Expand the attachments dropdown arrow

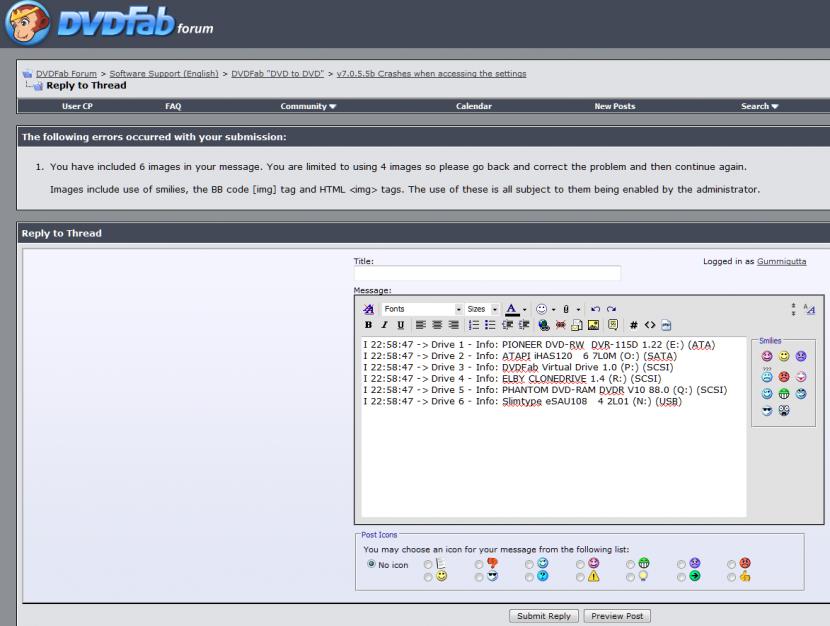pos(578,310)
